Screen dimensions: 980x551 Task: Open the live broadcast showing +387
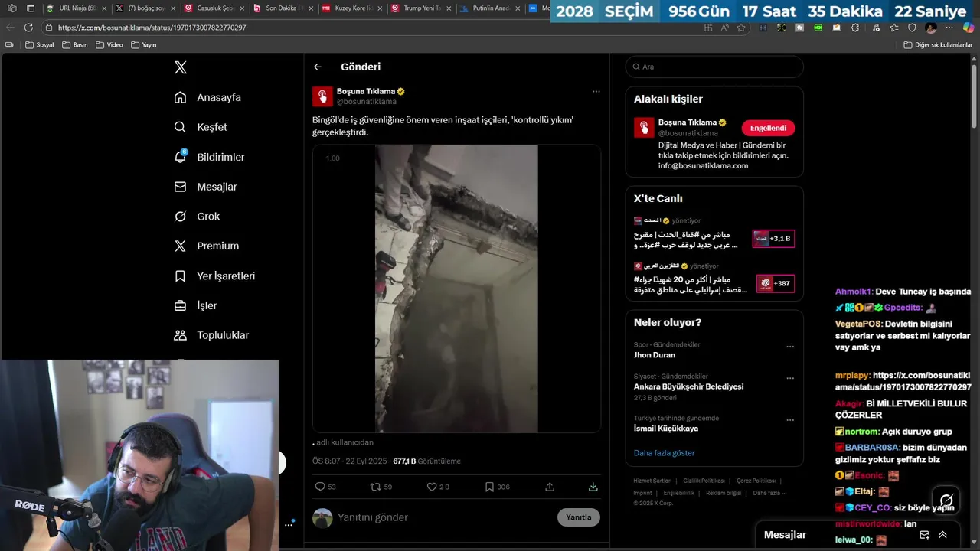point(776,283)
